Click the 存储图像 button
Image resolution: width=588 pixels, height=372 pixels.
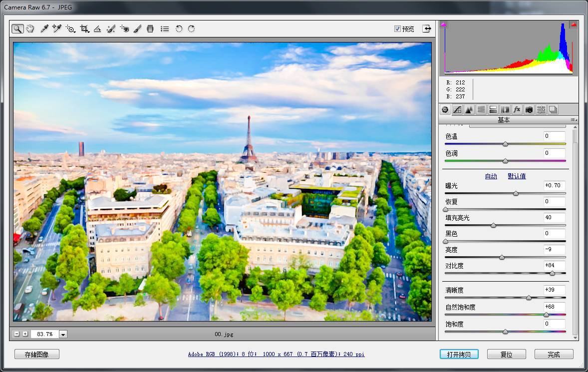[x=37, y=355]
